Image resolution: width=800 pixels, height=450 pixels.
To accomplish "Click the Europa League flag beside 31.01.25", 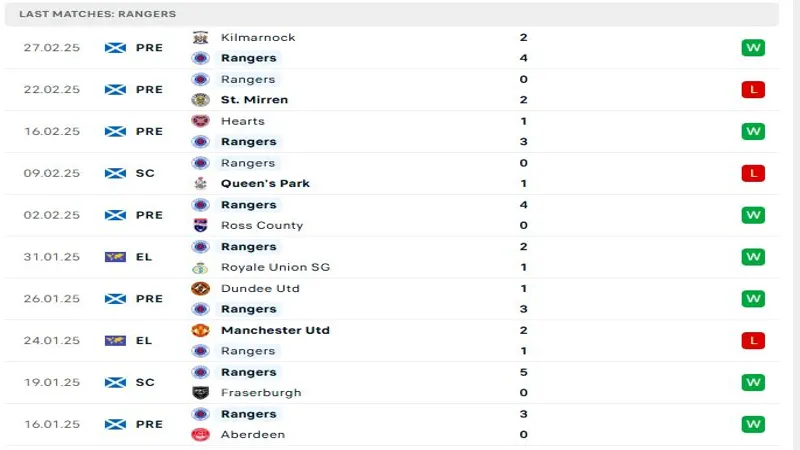I will (x=115, y=257).
